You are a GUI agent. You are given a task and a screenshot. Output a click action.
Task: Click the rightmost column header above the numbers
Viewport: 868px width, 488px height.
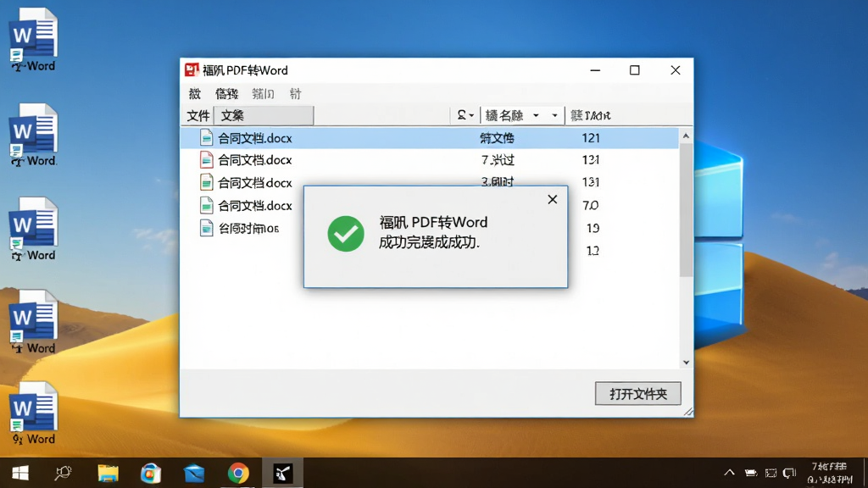click(x=591, y=115)
